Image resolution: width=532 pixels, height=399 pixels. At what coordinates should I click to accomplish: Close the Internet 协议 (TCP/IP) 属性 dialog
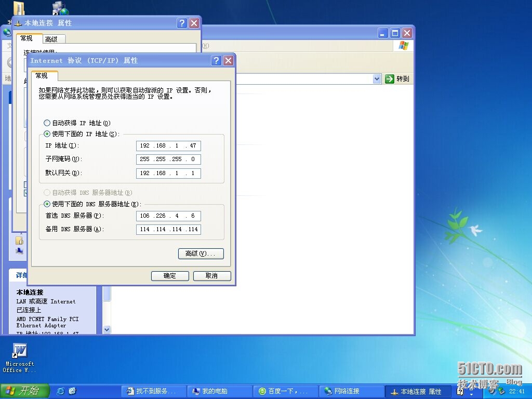click(229, 60)
